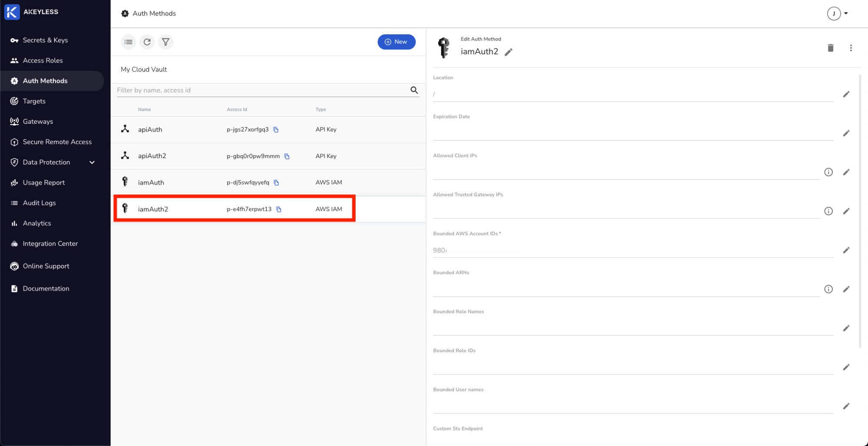The image size is (868, 446).
Task: Click the Name column header
Action: point(144,109)
